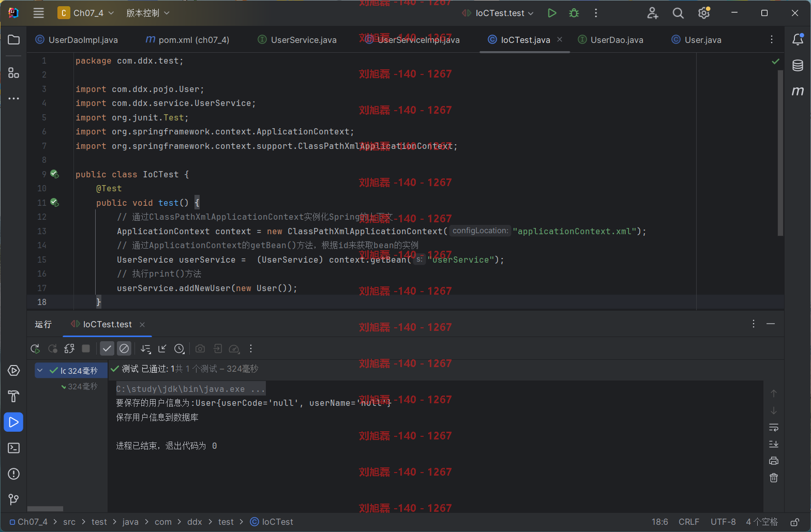Viewport: 811px width, 532px height.
Task: Click the src breadcrumb
Action: pos(69,522)
